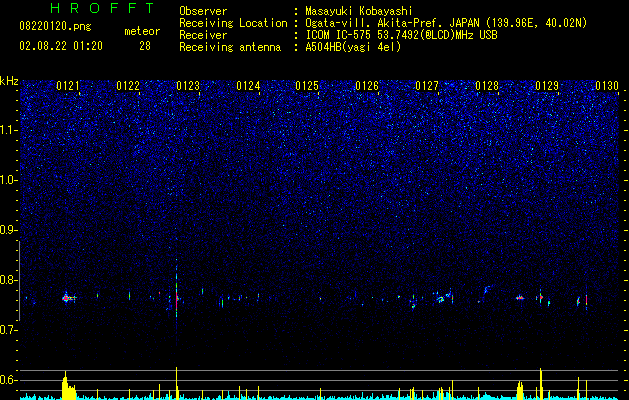Click the 0126 time marker

tap(367, 86)
